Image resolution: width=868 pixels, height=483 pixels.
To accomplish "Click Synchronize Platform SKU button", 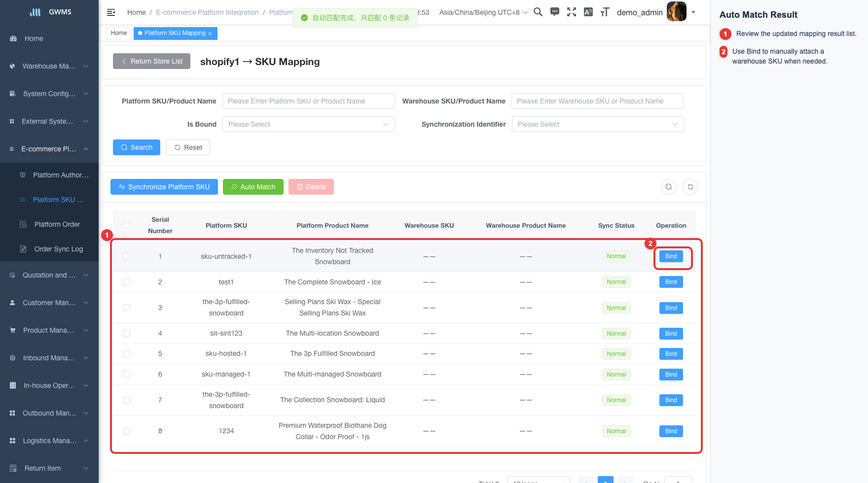I will [164, 187].
